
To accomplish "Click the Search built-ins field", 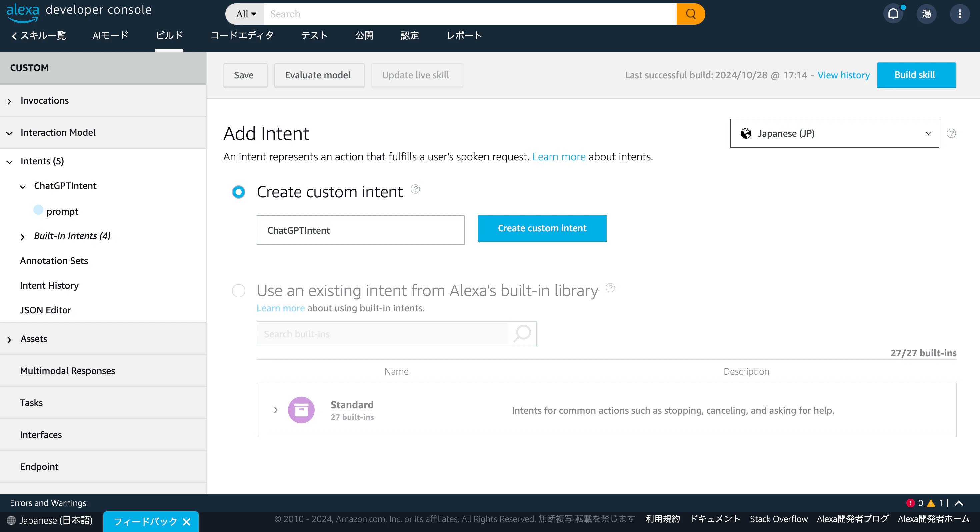I will point(382,334).
